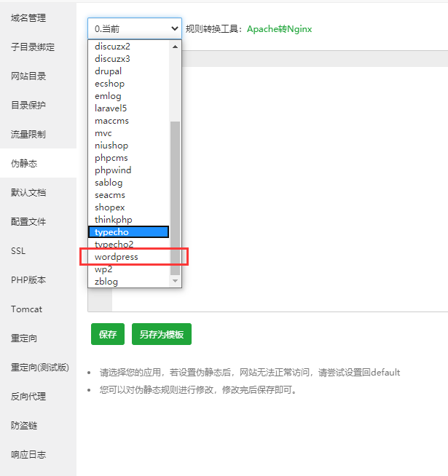
Task: Open the 0.当前 rewrite template dropdown
Action: coord(135,28)
